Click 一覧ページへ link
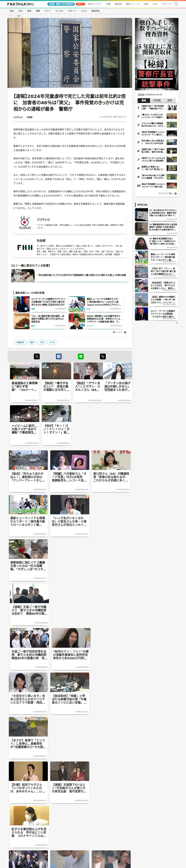Screen dimensions: 186x868 (117, 332)
